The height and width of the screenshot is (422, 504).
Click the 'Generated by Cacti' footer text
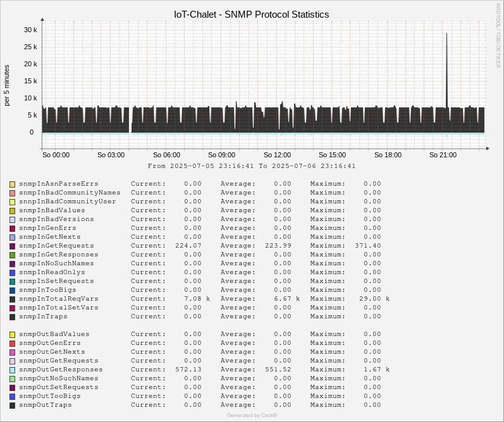(x=252, y=415)
